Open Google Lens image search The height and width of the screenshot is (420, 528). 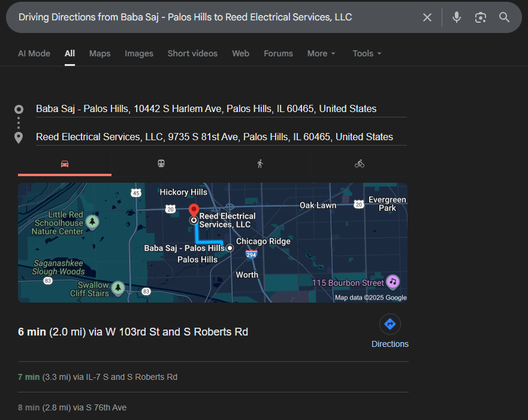(480, 17)
